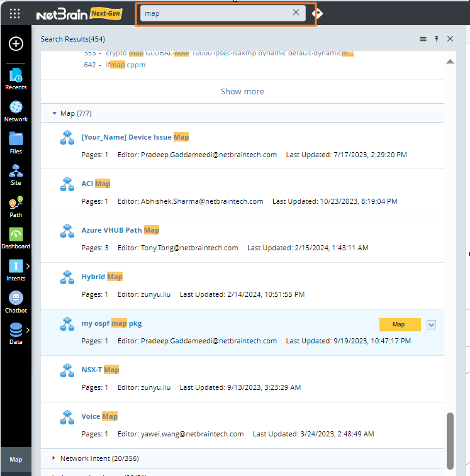Expand the Network Intent (20/356) group

(x=55, y=458)
